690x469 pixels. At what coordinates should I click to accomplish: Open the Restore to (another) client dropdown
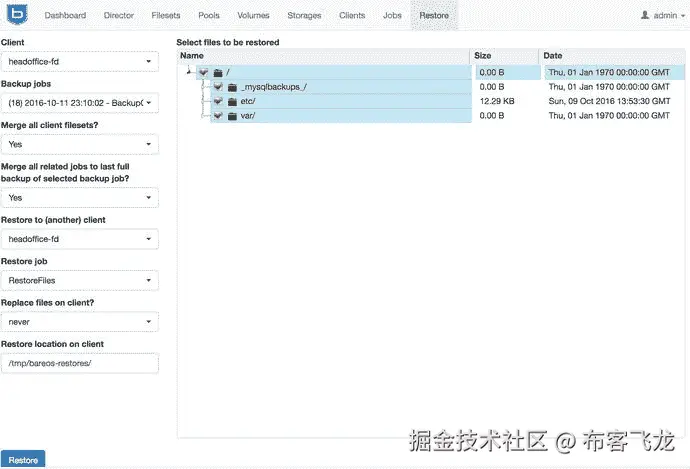(80, 239)
